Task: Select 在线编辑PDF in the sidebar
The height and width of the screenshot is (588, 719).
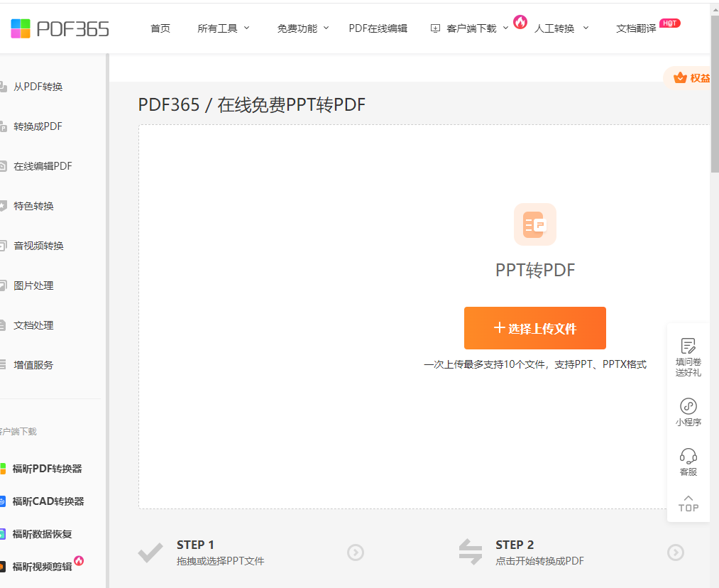Action: 43,166
